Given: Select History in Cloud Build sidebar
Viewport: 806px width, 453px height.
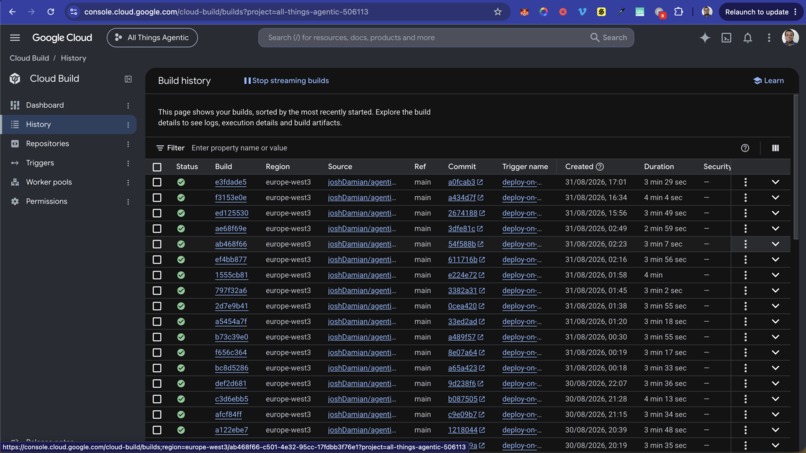Looking at the screenshot, I should point(68,124).
